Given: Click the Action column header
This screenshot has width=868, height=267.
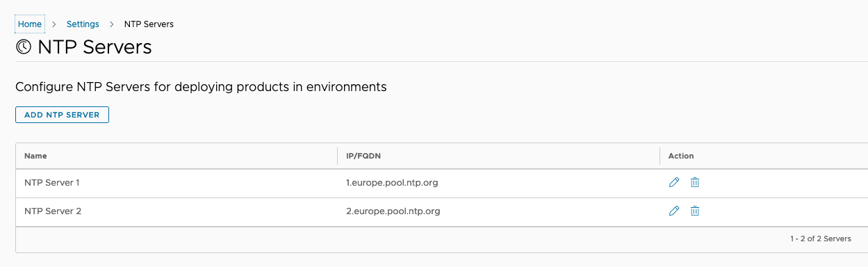Looking at the screenshot, I should (x=681, y=156).
